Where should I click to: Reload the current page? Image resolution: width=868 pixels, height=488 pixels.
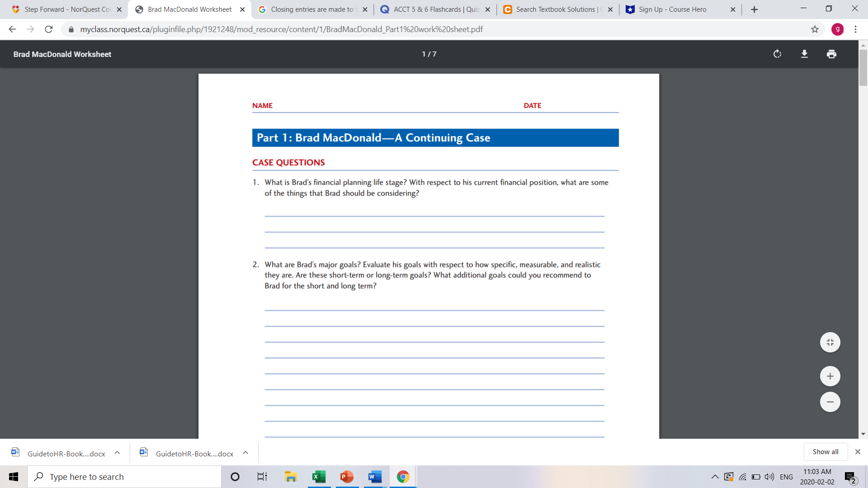49,29
